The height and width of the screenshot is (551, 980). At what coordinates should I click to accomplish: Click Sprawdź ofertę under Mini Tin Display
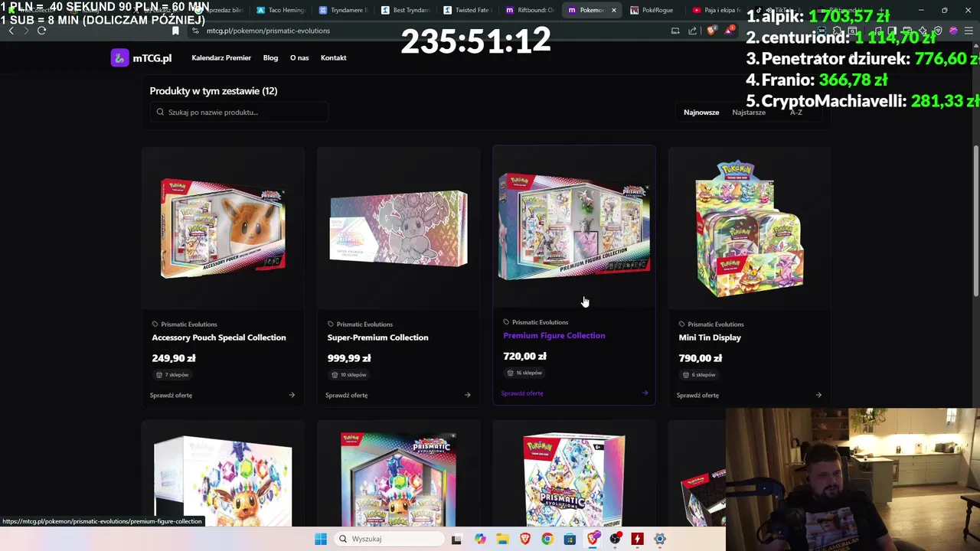tap(697, 396)
